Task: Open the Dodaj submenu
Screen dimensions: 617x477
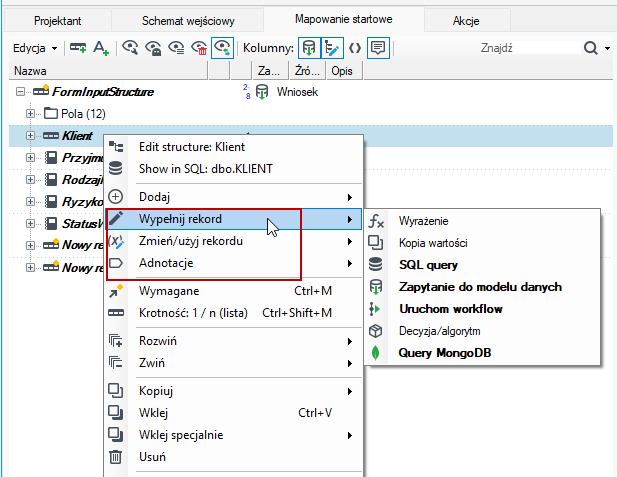Action: point(234,197)
